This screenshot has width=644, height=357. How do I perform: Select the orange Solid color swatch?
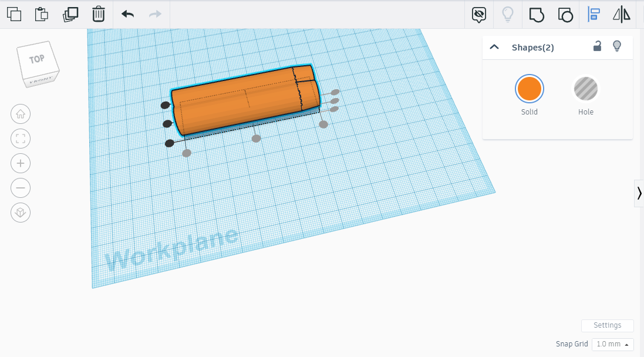click(x=530, y=89)
